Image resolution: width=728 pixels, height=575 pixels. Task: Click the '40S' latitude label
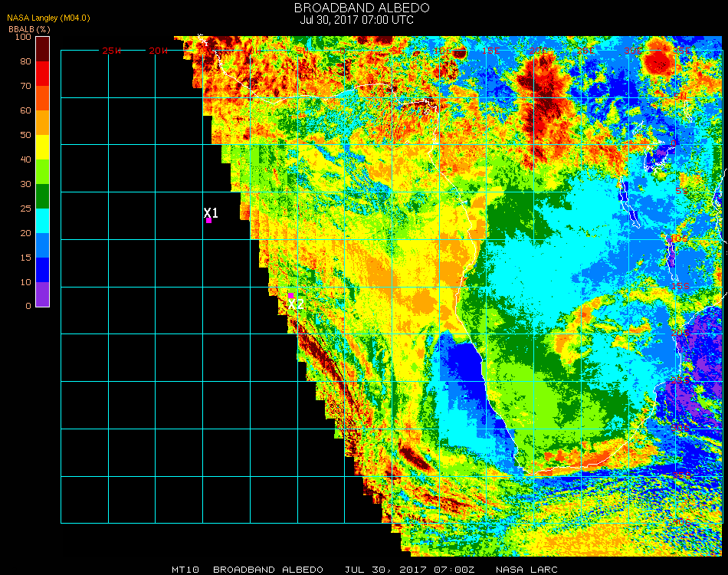pyautogui.click(x=681, y=523)
